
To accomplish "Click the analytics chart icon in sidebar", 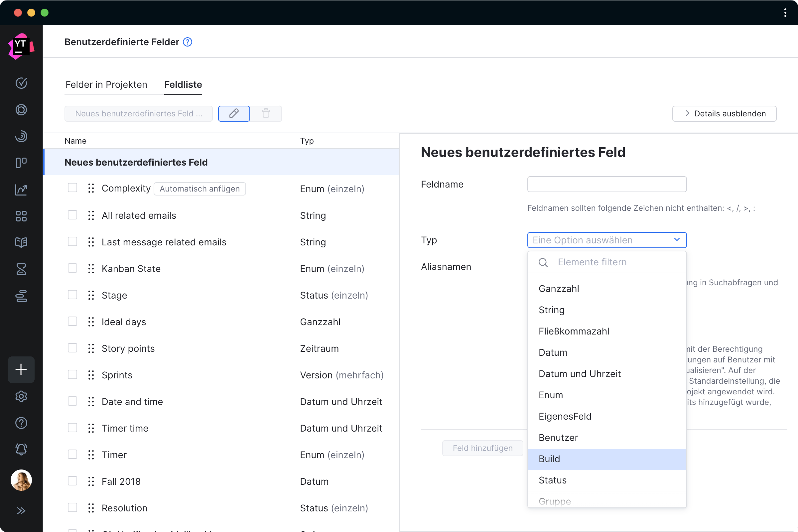I will (x=21, y=189).
